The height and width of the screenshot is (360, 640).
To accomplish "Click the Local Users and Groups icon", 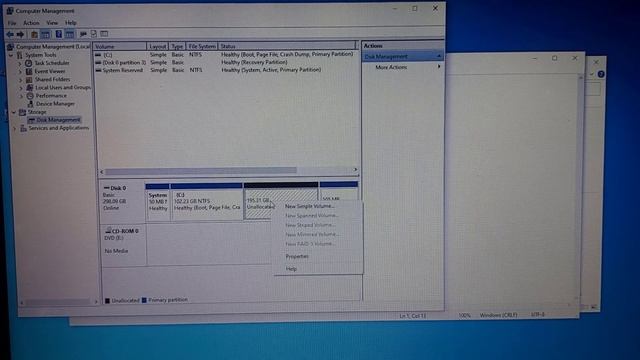I will click(30, 87).
